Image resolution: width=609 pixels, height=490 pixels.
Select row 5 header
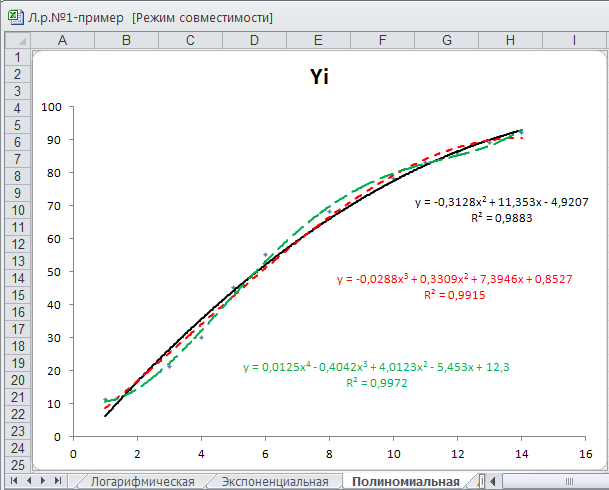point(17,125)
